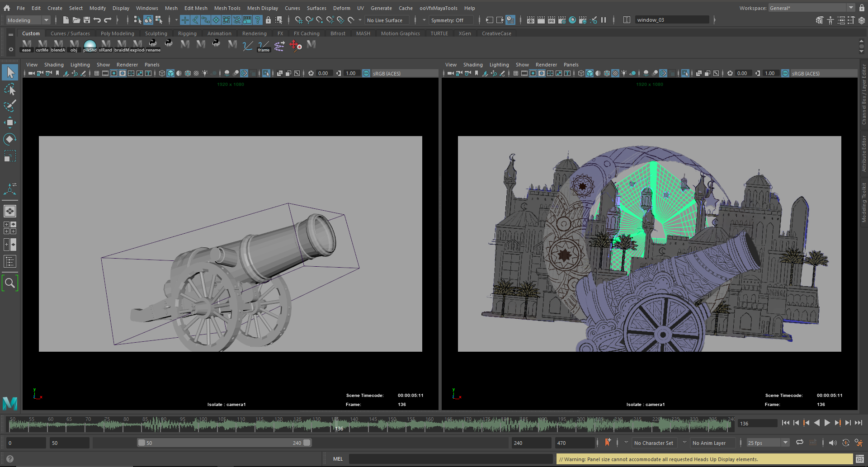Click the playback range slider bar
868x467 pixels.
click(x=224, y=443)
